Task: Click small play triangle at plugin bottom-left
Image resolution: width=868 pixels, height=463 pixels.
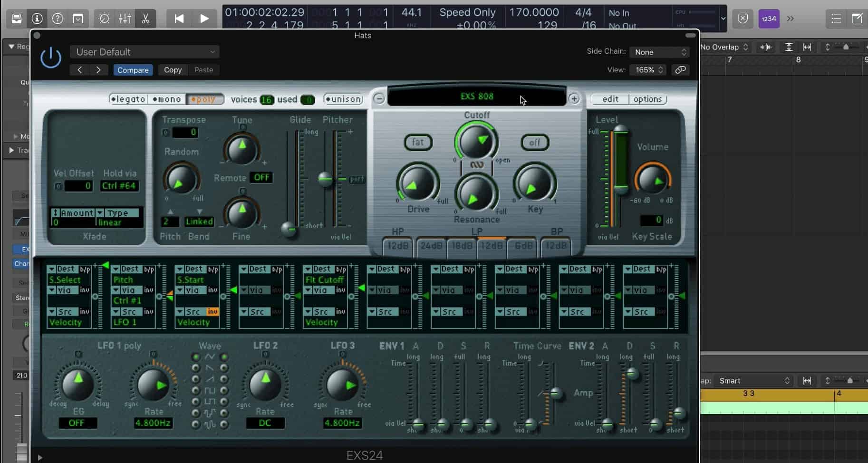Action: coord(40,458)
